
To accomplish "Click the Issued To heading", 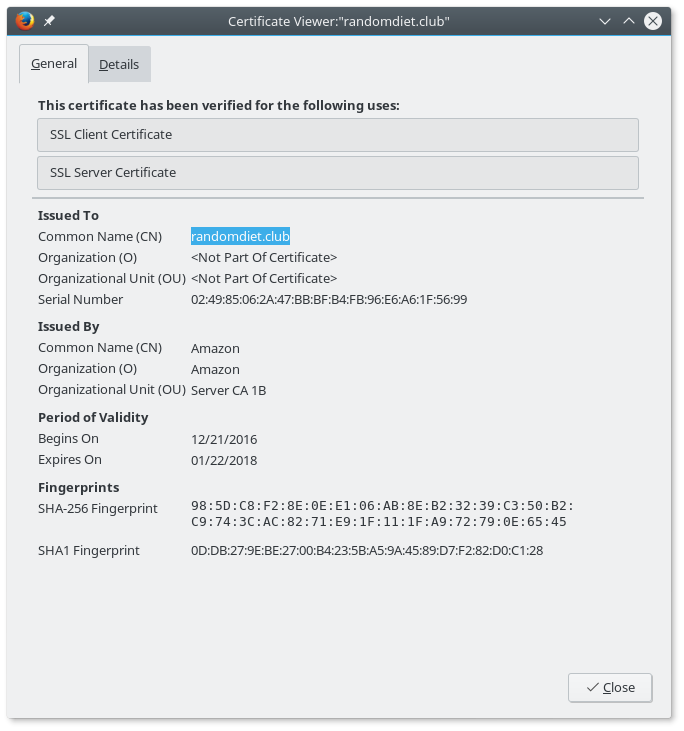I will click(x=68, y=215).
